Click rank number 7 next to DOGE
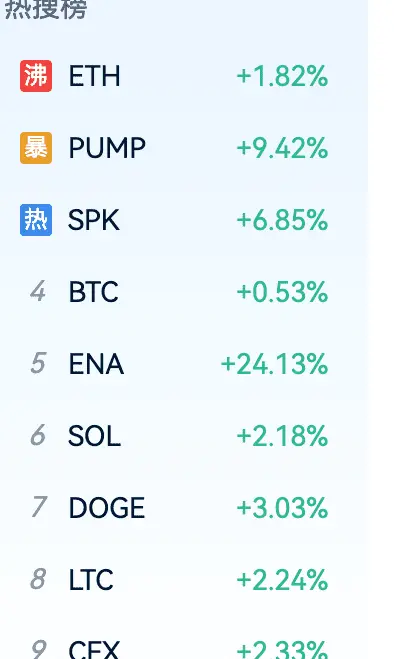Viewport: 394px width, 659px height. [x=39, y=507]
